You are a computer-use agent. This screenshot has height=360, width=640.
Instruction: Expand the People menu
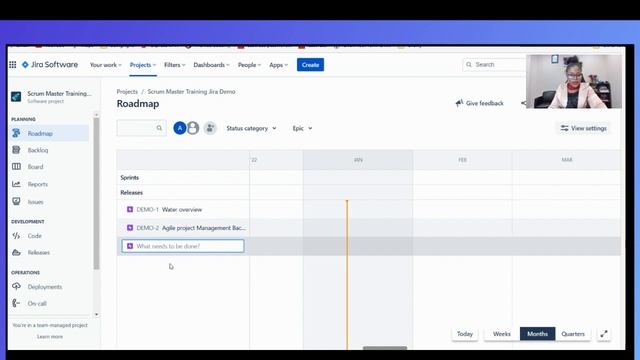(x=249, y=65)
